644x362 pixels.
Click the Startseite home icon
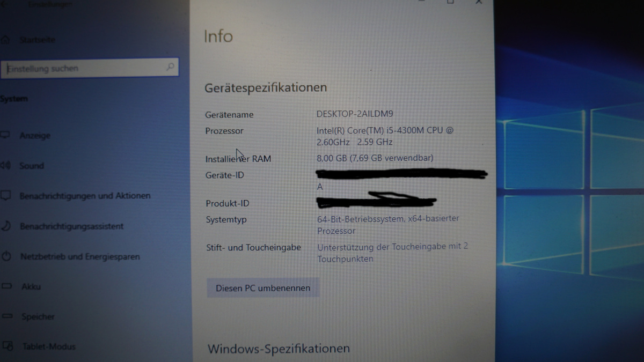[x=5, y=40]
